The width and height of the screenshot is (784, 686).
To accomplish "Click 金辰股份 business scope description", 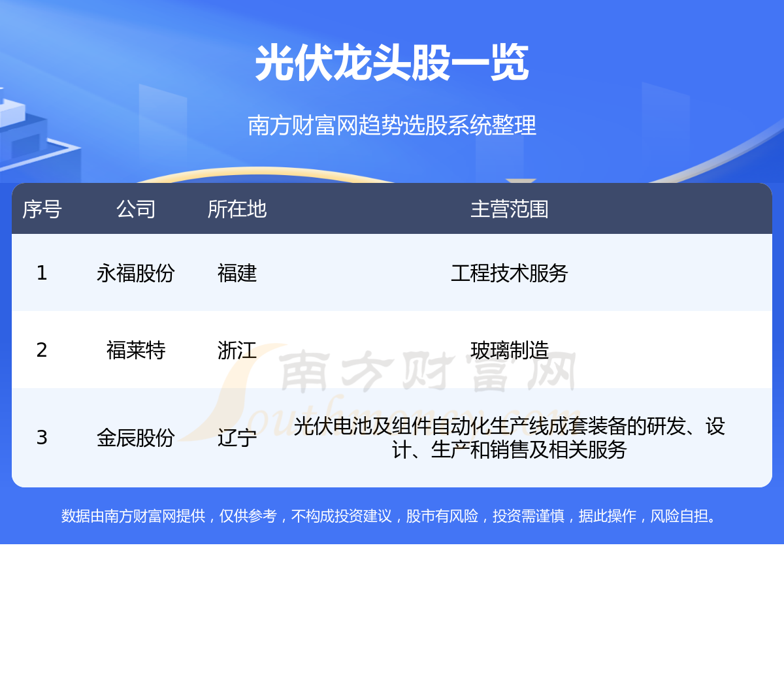I will tap(510, 438).
